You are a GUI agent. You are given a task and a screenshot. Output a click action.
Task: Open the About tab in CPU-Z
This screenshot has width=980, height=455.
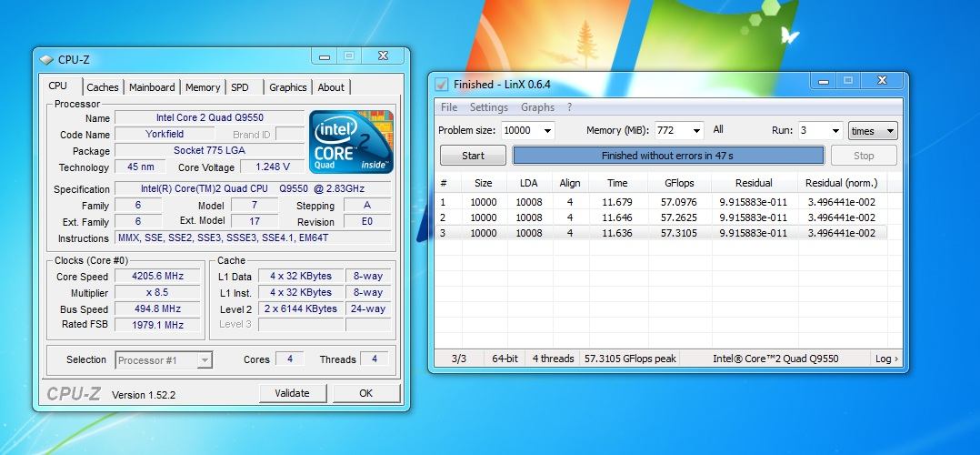(x=331, y=87)
